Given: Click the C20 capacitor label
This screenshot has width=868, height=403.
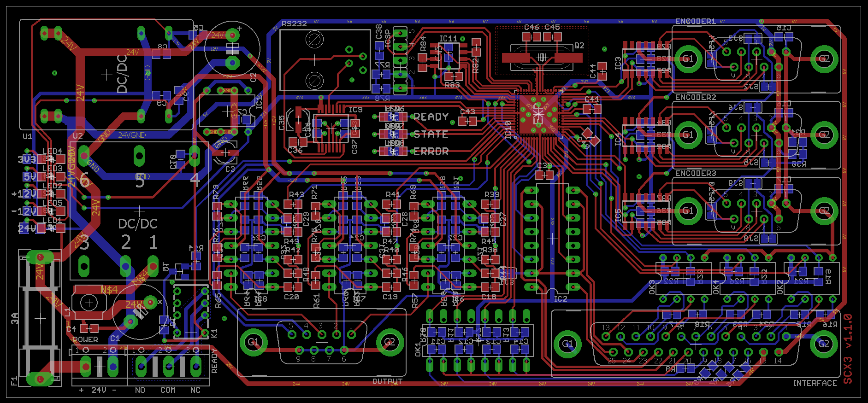Looking at the screenshot, I should (x=291, y=297).
